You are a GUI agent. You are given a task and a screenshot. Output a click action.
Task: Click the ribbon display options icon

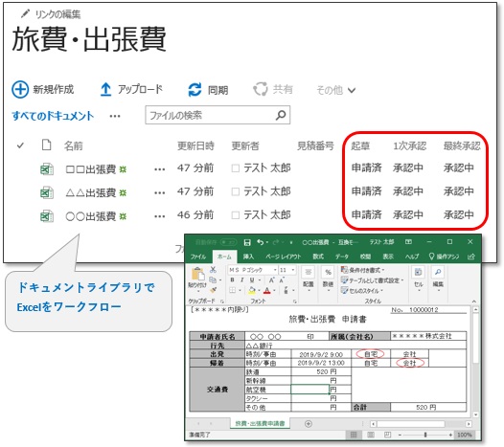(408, 242)
